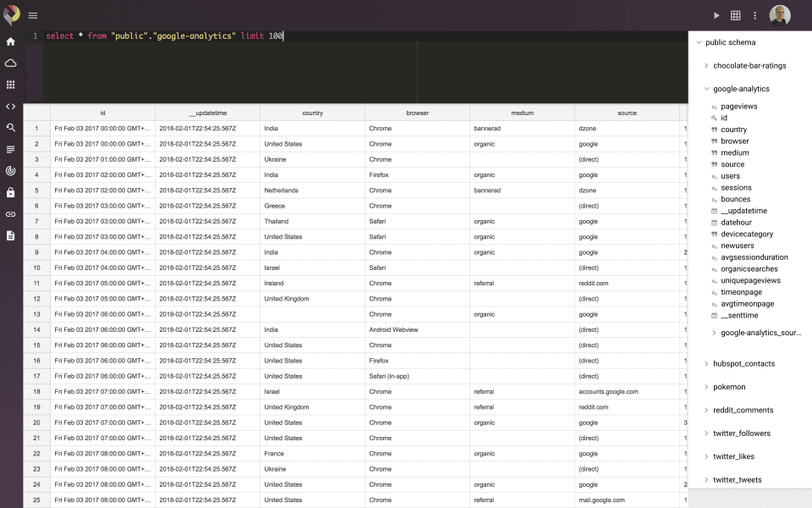This screenshot has width=812, height=508.
Task: Click into the SQL query editor
Action: (x=364, y=68)
